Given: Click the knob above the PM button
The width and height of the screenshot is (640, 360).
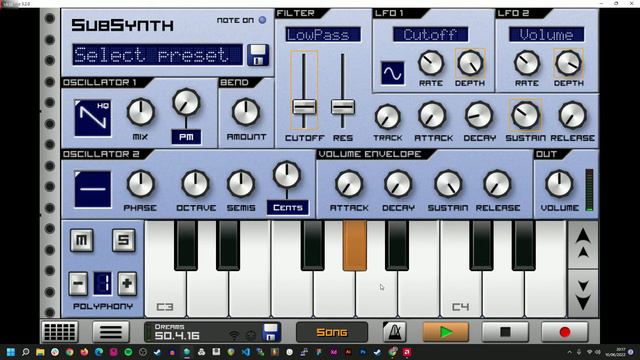Looking at the screenshot, I should 186,102.
